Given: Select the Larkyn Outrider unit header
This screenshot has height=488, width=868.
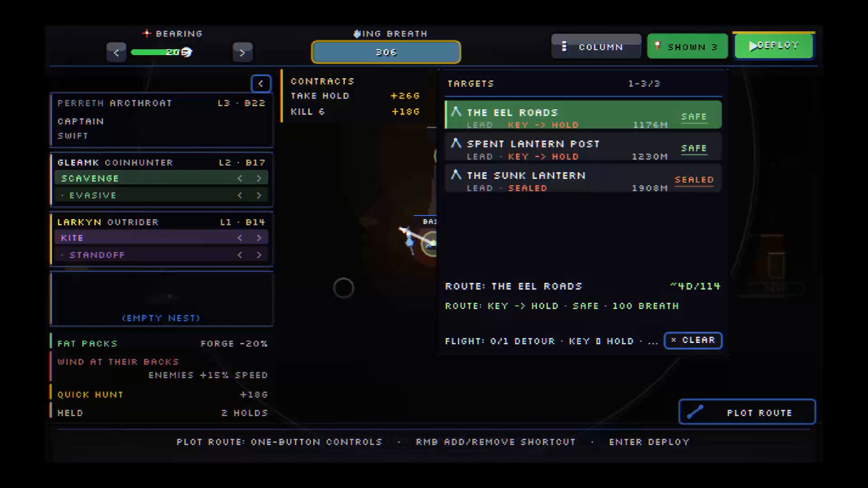Looking at the screenshot, I should pyautogui.click(x=161, y=222).
